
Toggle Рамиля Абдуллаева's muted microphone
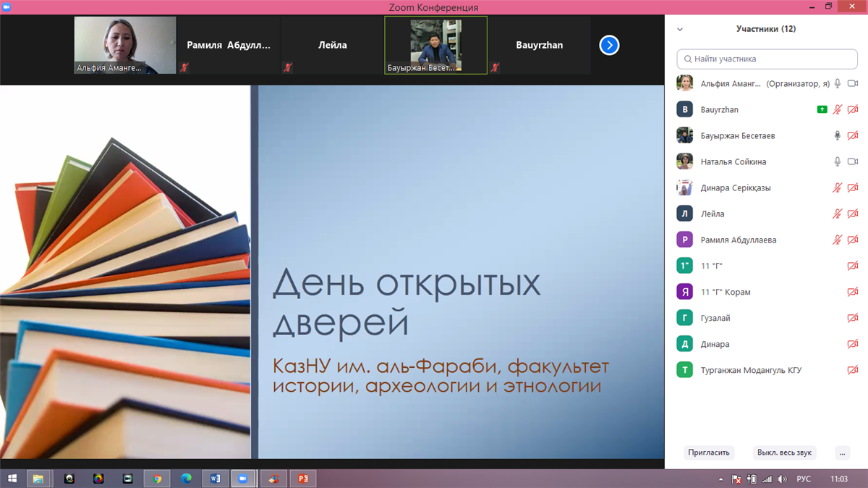pos(838,240)
